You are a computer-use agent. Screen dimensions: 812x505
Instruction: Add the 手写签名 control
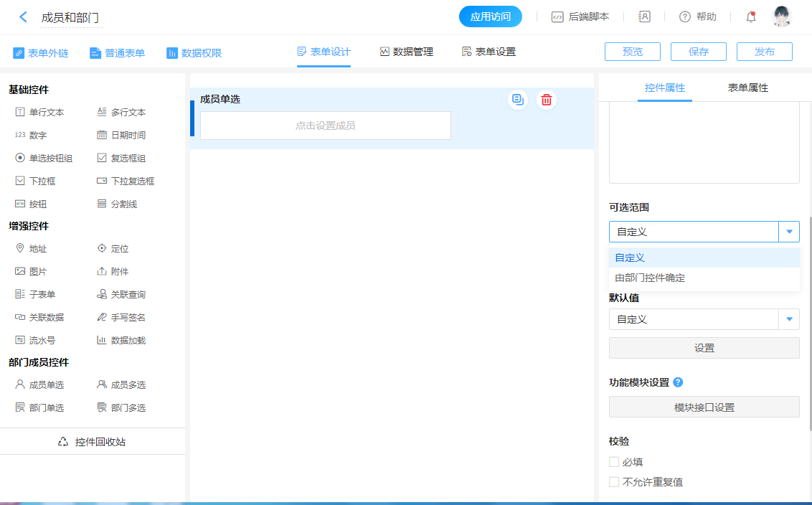pos(121,318)
